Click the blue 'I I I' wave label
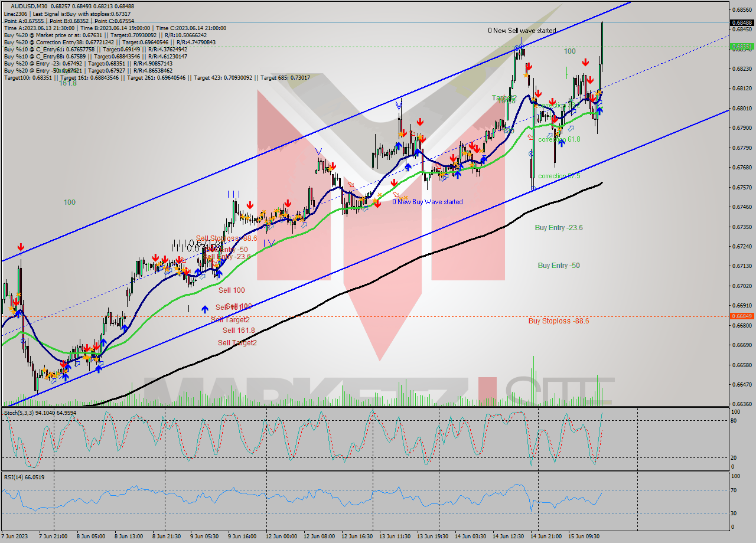Image resolution: width=756 pixels, height=543 pixels. tap(233, 194)
